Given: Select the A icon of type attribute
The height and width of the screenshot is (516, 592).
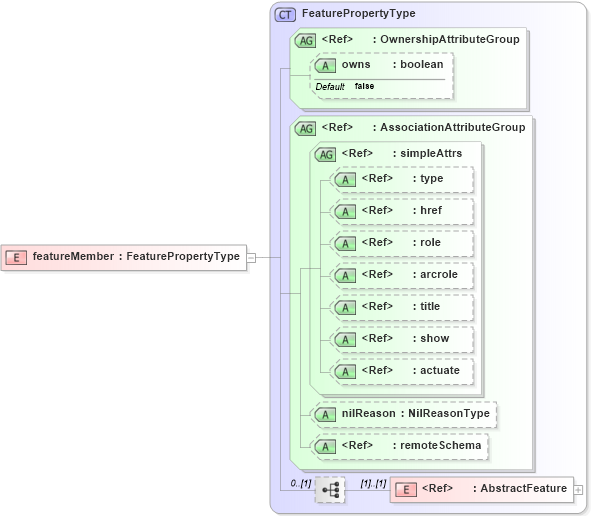Looking at the screenshot, I should coord(345,180).
